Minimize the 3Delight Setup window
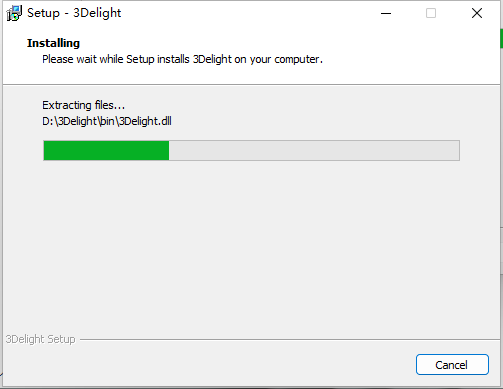The width and height of the screenshot is (503, 389). [386, 13]
